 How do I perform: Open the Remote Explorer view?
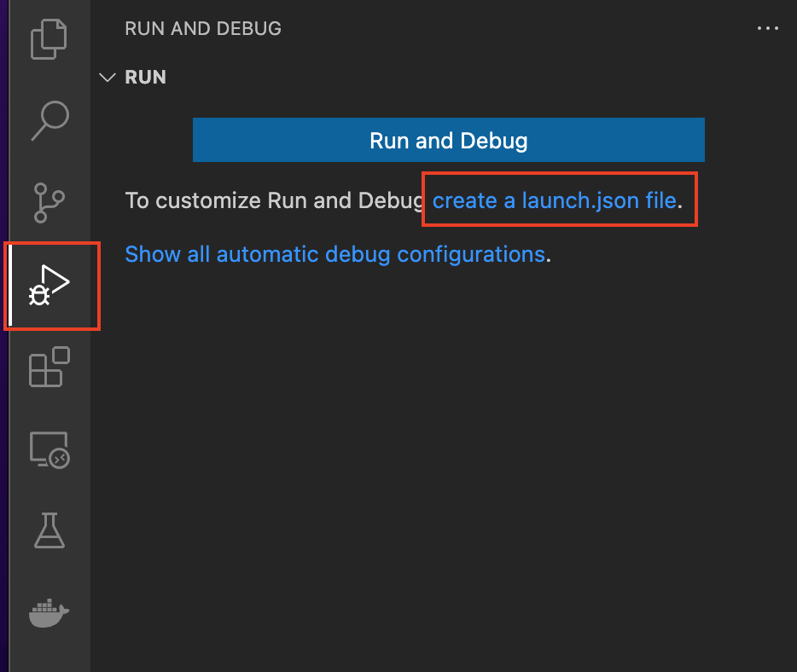click(49, 450)
